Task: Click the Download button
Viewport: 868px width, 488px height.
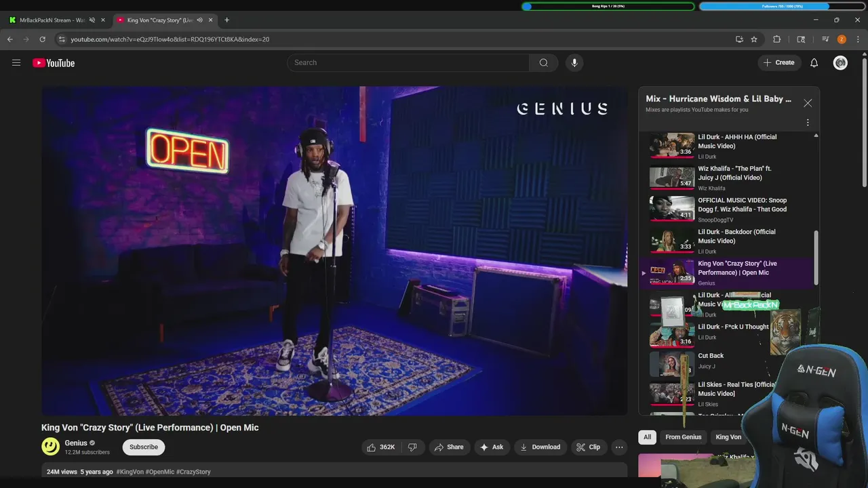Action: click(x=540, y=447)
